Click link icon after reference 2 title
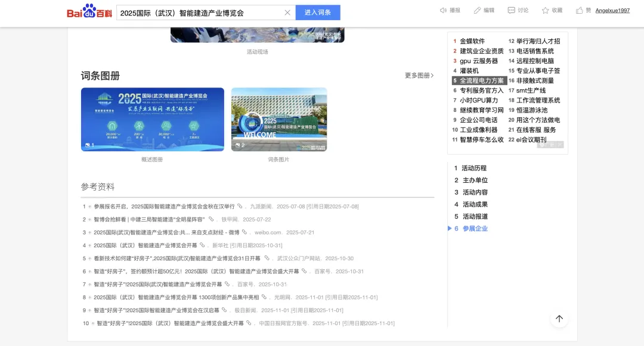The height and width of the screenshot is (346, 644). click(211, 219)
